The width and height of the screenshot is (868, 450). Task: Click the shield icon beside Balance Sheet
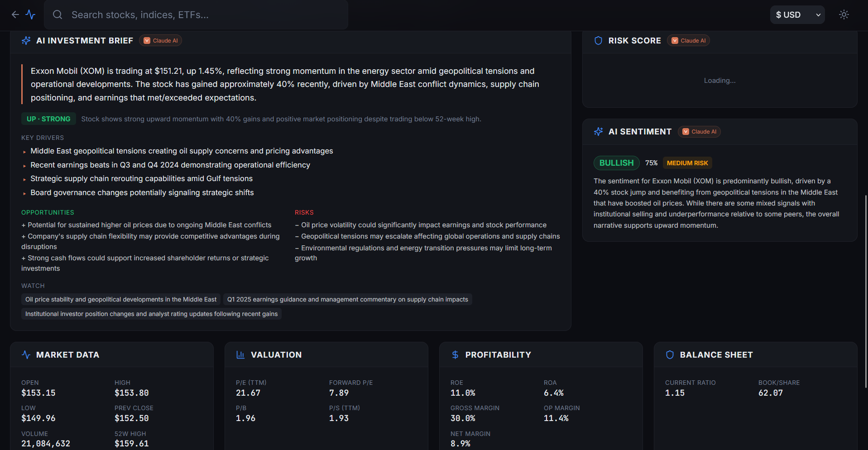point(670,355)
